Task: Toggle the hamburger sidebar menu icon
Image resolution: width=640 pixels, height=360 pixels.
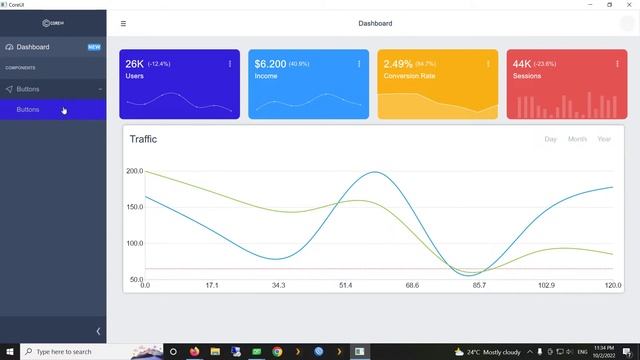Action: coord(123,24)
